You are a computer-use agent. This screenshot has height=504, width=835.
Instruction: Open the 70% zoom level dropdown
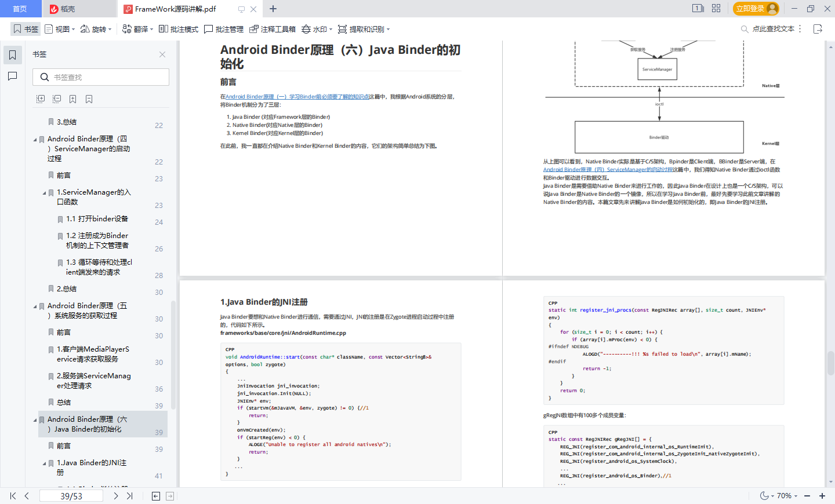(x=787, y=496)
